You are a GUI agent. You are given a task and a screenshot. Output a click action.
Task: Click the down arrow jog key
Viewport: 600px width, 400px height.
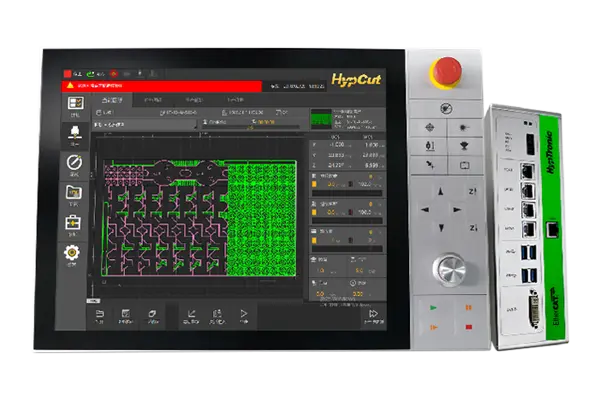[441, 228]
